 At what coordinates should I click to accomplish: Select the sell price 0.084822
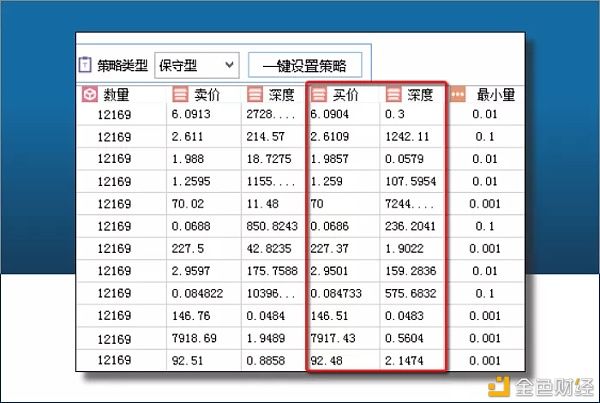pyautogui.click(x=197, y=294)
